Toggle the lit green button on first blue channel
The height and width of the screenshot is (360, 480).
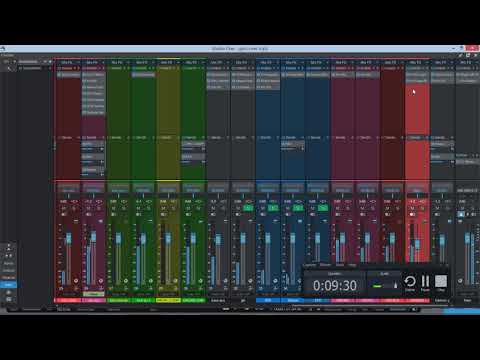[273, 208]
